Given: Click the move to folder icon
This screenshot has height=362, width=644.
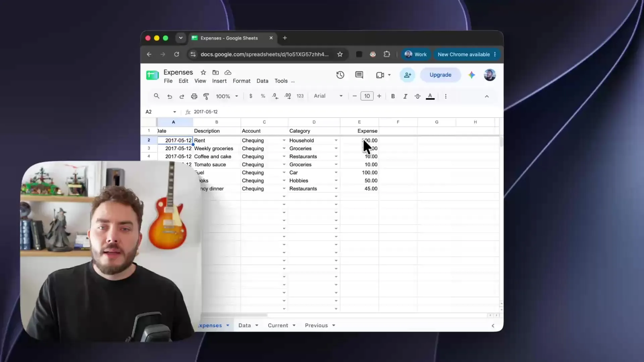Looking at the screenshot, I should pos(216,72).
